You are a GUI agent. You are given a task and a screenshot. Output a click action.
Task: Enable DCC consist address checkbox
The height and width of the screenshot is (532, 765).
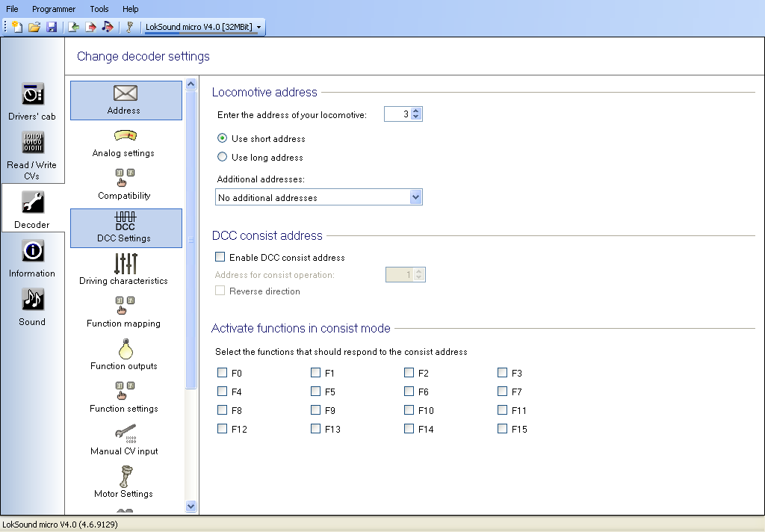tap(220, 257)
